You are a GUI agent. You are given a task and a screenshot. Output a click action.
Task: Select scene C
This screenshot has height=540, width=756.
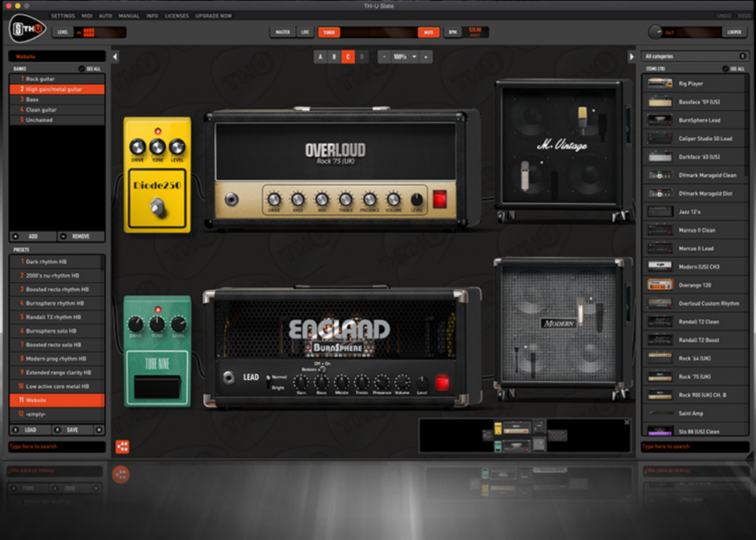348,57
